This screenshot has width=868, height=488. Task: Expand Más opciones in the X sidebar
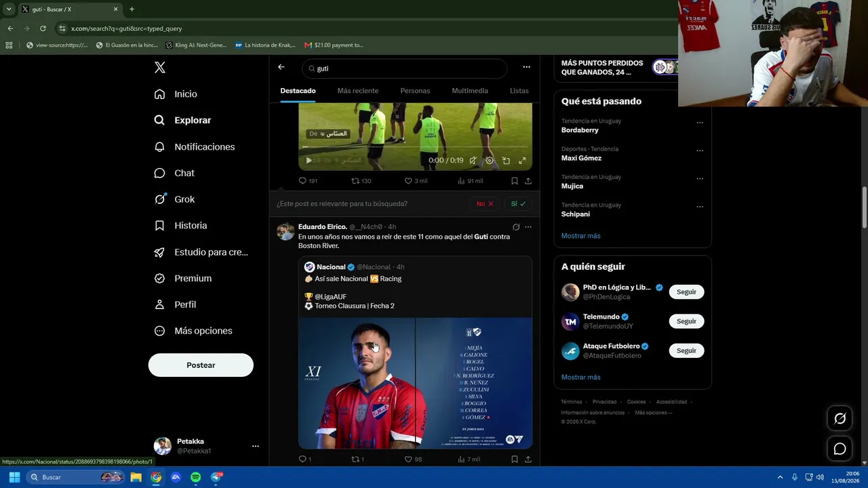[193, 331]
